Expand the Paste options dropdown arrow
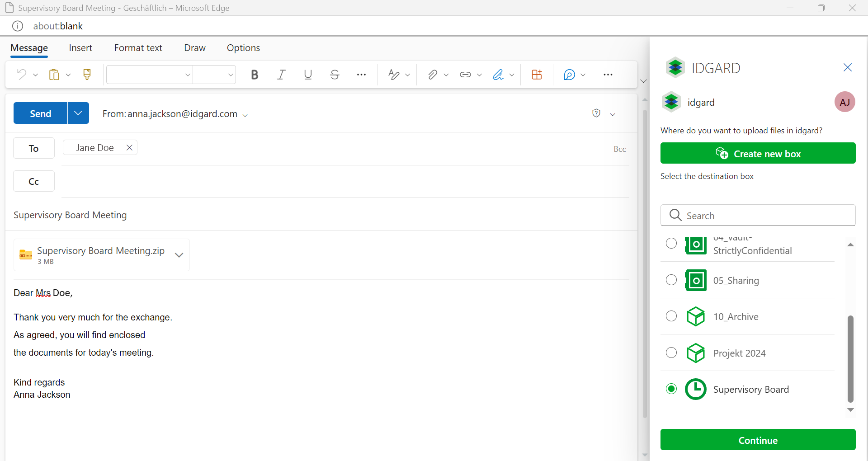Viewport: 868px width, 461px height. (x=68, y=75)
